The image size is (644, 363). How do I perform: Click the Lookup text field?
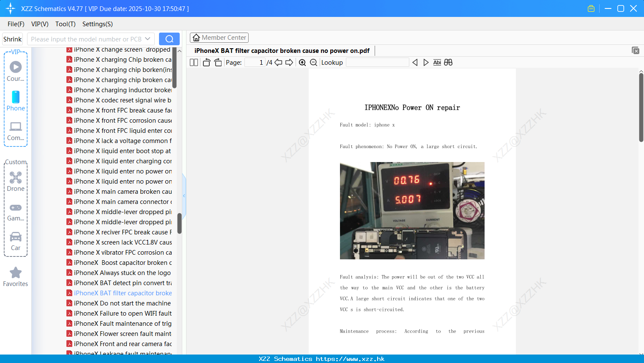pos(377,63)
